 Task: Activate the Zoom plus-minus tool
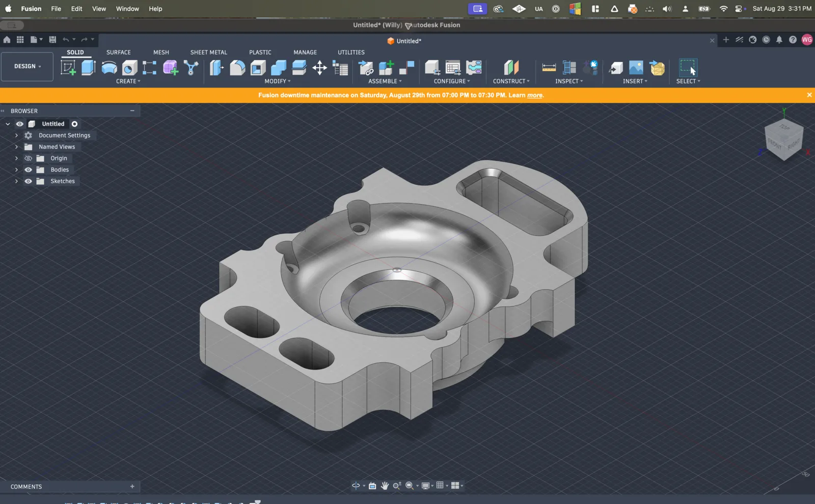click(397, 486)
